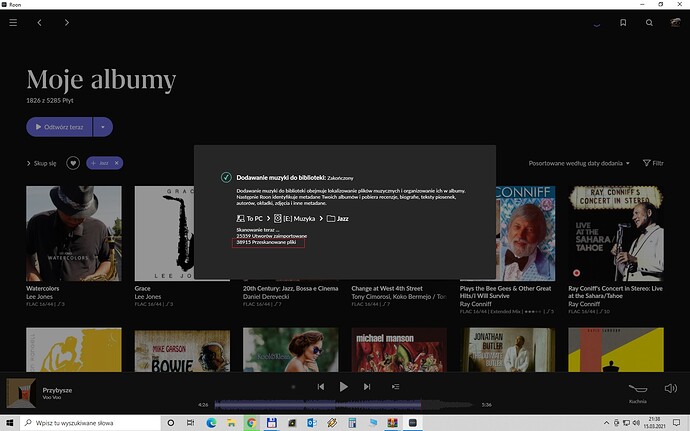Open the Ray Conniff Bee Gees album cover
This screenshot has width=690, height=431.
tap(525, 233)
